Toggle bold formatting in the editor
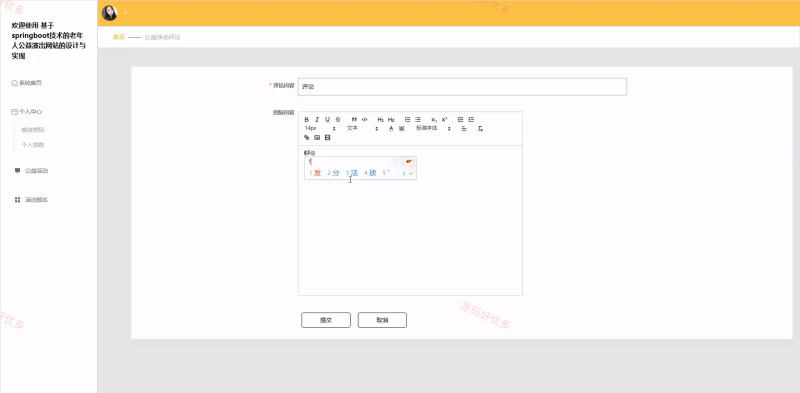Screen dimensions: 800x393 pyautogui.click(x=307, y=119)
